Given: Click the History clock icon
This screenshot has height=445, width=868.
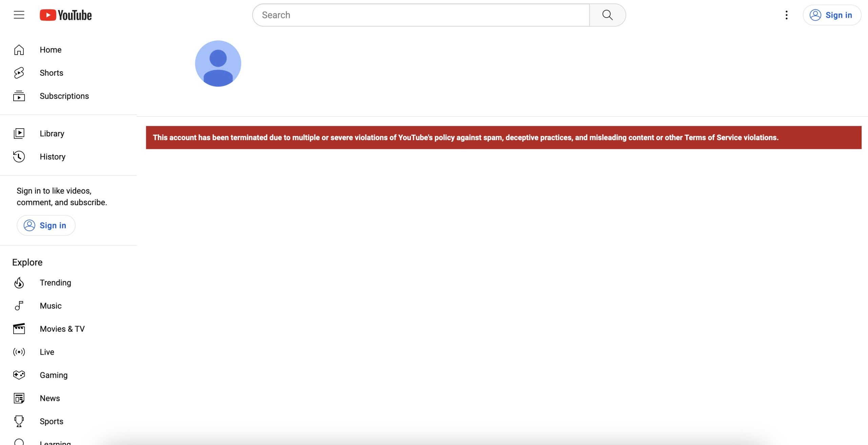Looking at the screenshot, I should (x=19, y=156).
